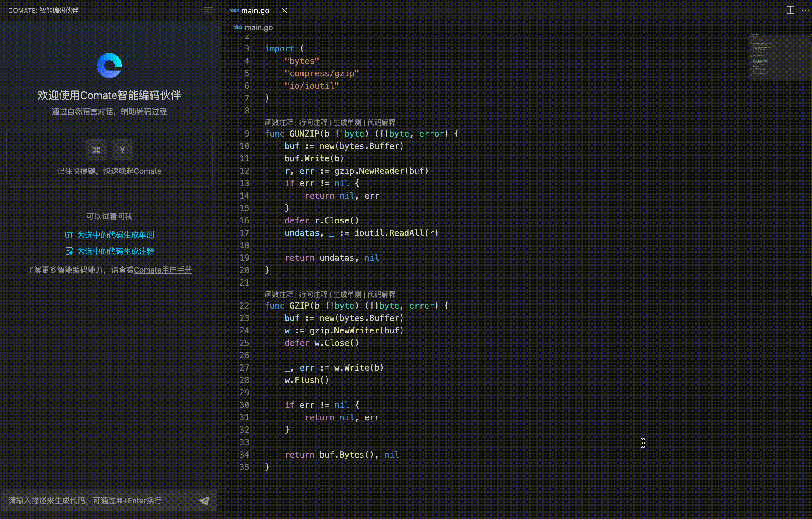812x519 pixels.
Task: Click 为选中的代码生成单测 suggestion
Action: point(115,235)
